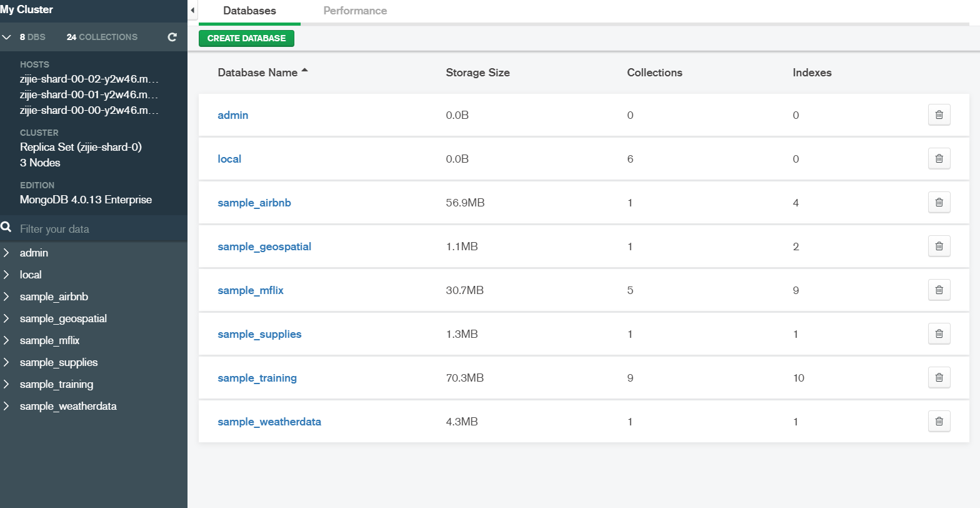The width and height of the screenshot is (980, 508).
Task: Delete sample_mflix with its trash icon
Action: 939,290
